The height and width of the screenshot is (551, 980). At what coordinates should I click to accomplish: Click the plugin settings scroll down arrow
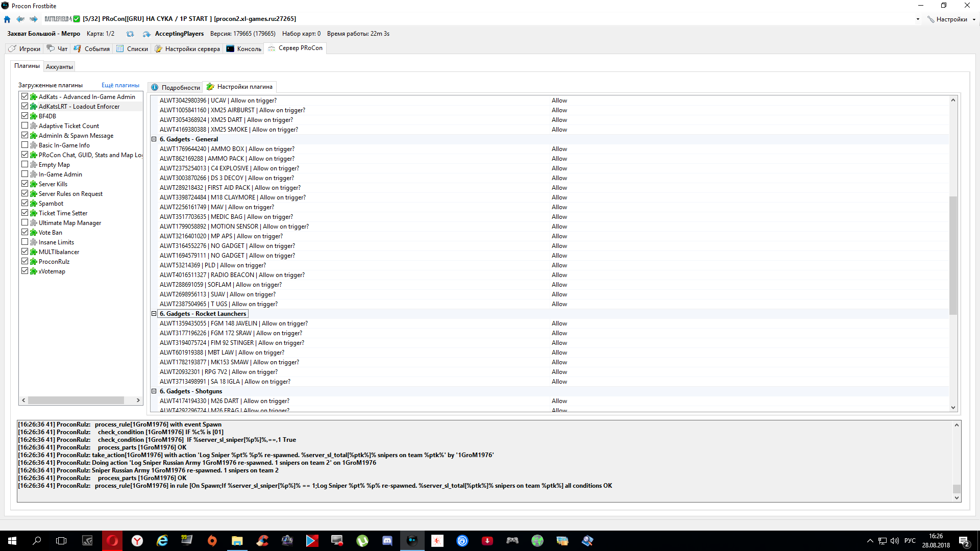953,408
